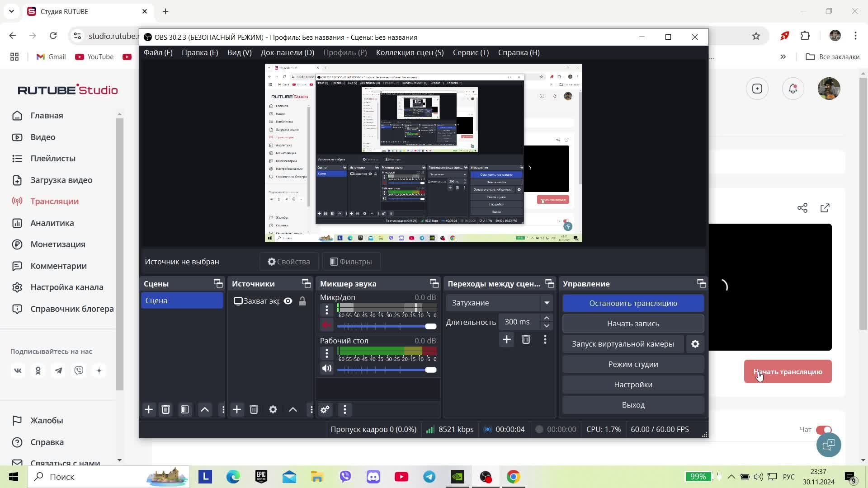
Task: Open Chrome tab search dropdown arrow
Action: pos(11,11)
